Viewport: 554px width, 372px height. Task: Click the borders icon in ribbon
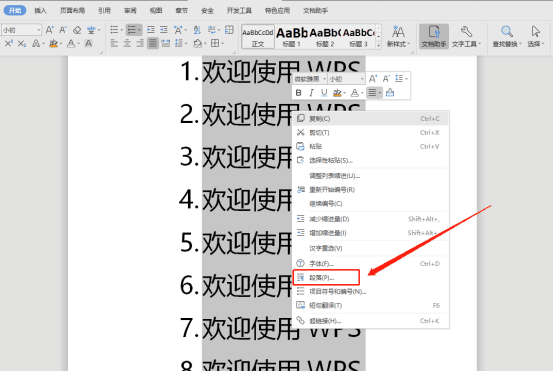(x=215, y=43)
